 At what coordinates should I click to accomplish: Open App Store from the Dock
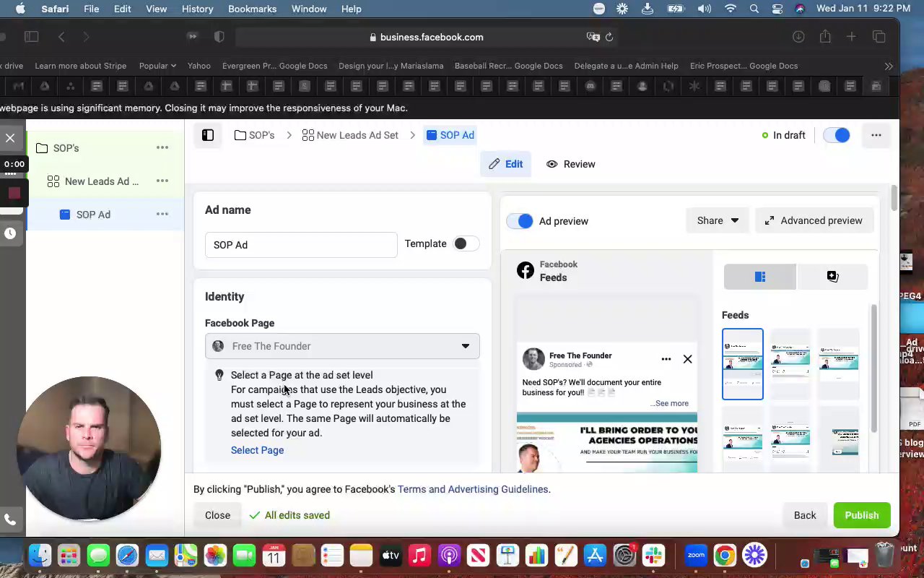596,555
